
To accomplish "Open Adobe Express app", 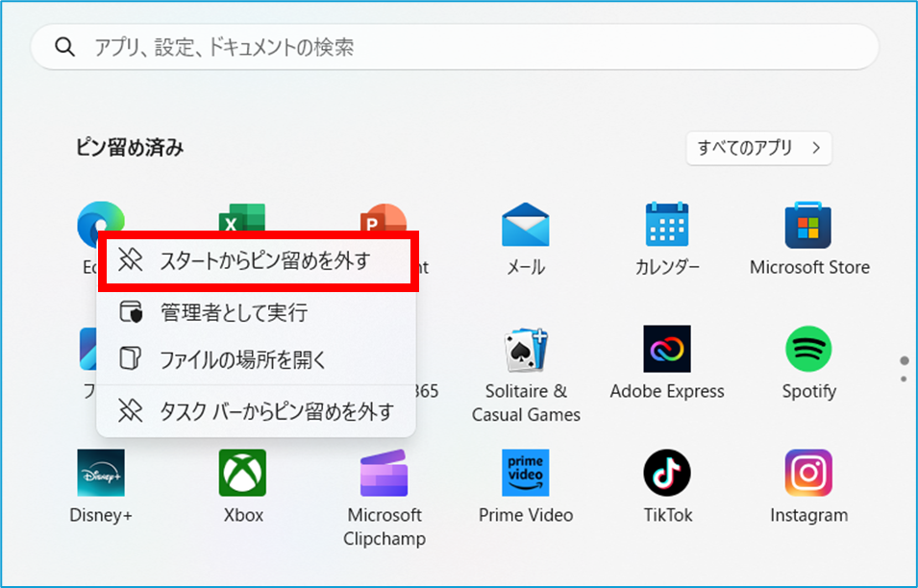I will (x=667, y=351).
